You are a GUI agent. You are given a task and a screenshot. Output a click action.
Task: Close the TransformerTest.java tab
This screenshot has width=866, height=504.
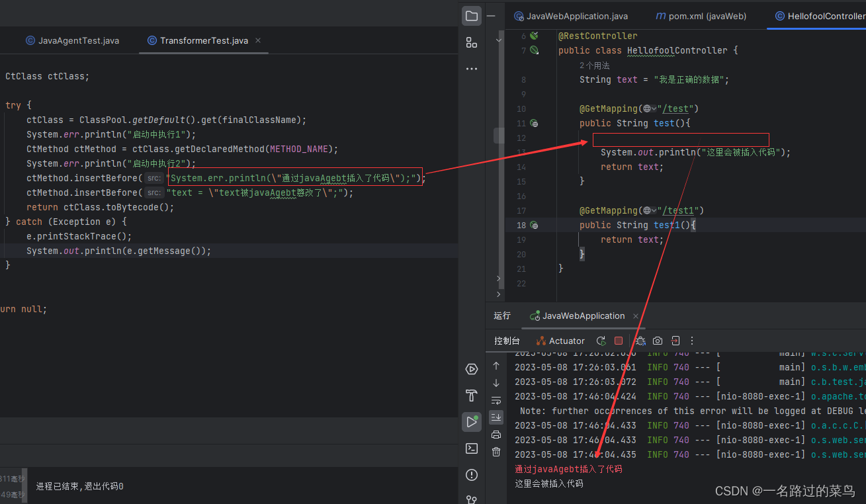point(258,40)
